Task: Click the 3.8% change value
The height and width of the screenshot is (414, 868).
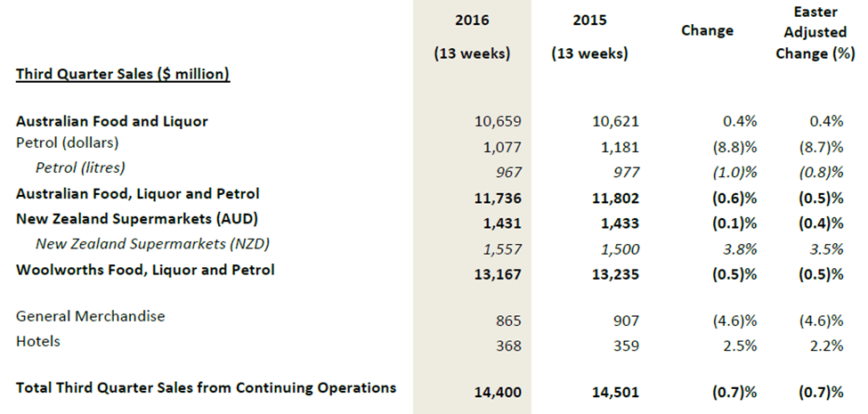Action: coord(742,249)
